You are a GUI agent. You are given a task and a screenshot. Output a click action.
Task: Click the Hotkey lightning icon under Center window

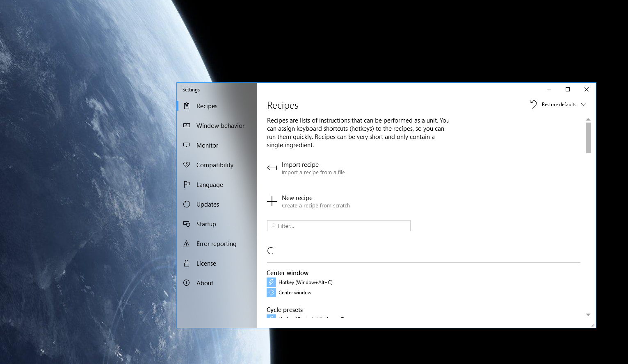(271, 282)
